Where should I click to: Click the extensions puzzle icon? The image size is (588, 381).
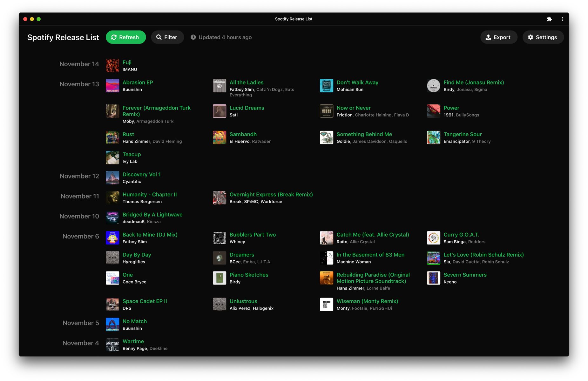pyautogui.click(x=549, y=19)
